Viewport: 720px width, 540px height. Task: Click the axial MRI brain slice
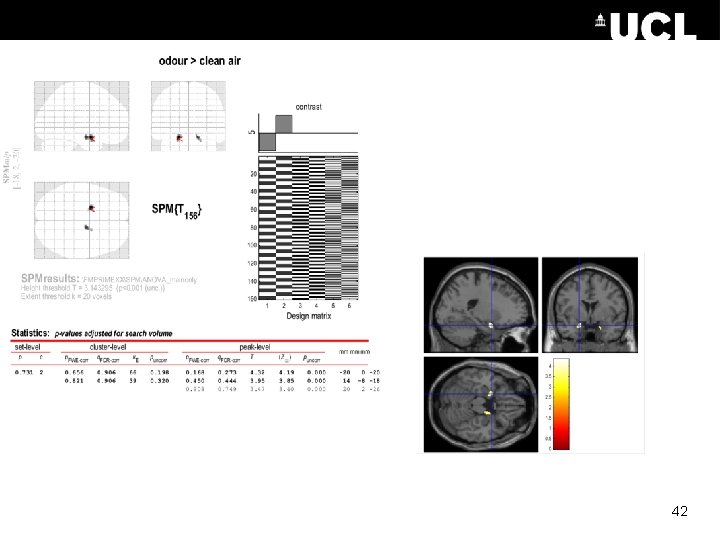coord(481,405)
